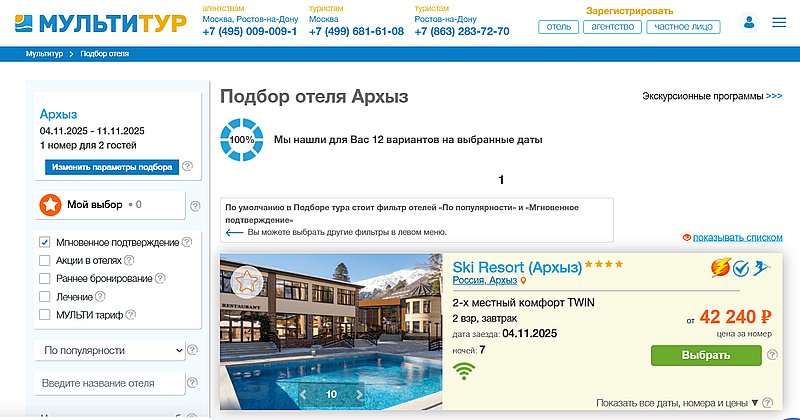Select page 1 of results
Image resolution: width=800 pixels, height=420 pixels.
coord(501,180)
